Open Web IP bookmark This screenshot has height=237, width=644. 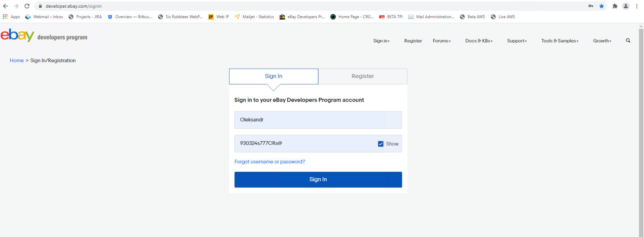tap(219, 17)
